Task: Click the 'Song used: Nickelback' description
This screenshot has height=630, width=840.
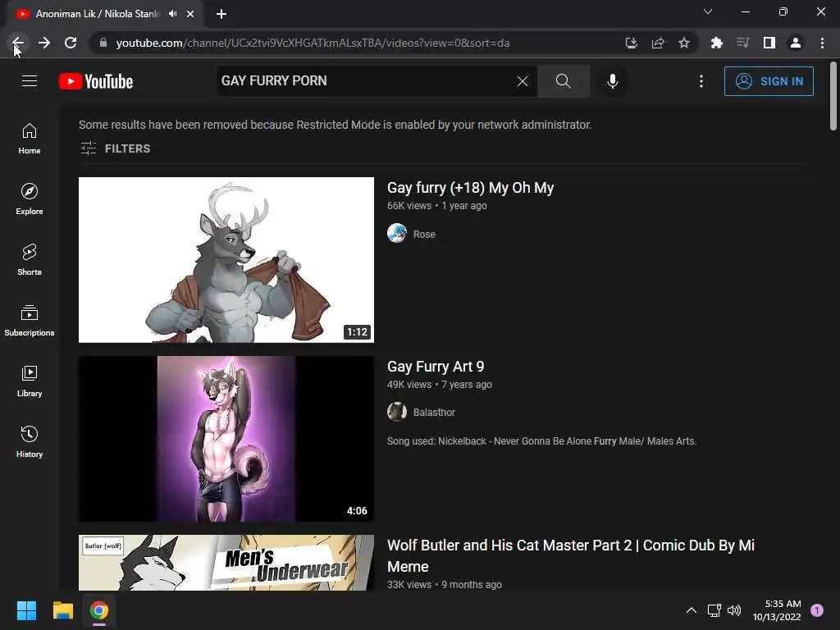Action: 541,441
